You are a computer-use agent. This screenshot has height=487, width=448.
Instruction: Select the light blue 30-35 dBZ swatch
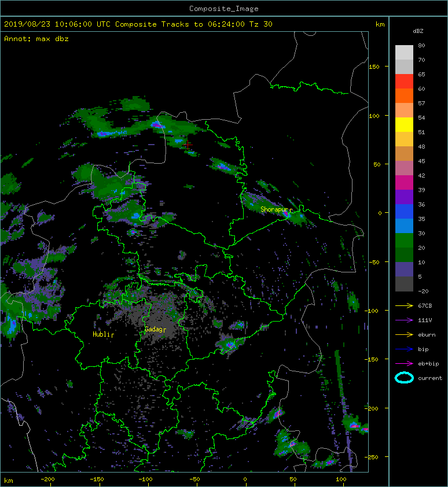pyautogui.click(x=404, y=226)
